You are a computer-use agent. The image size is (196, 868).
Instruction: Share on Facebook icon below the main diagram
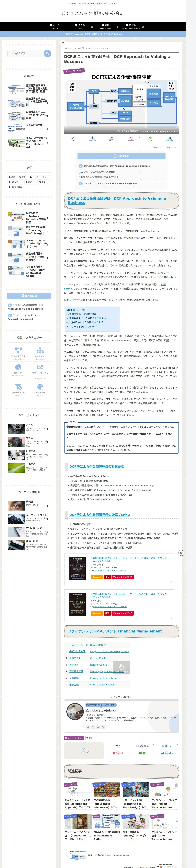pos(92,138)
